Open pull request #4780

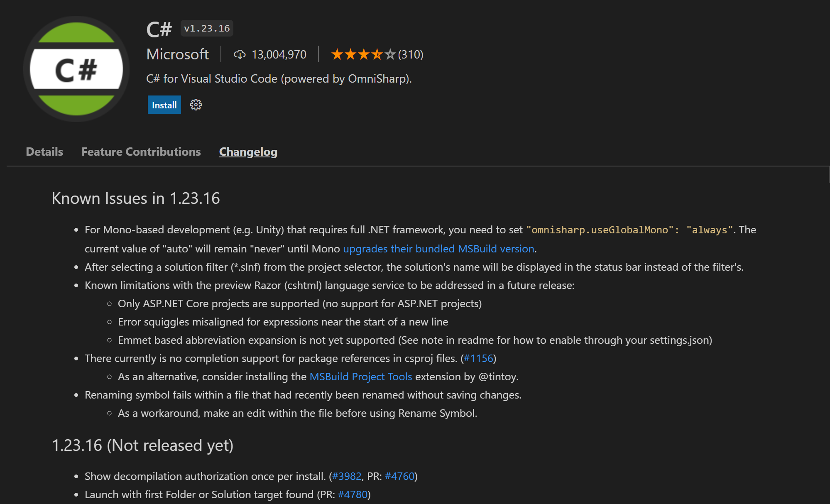click(353, 494)
